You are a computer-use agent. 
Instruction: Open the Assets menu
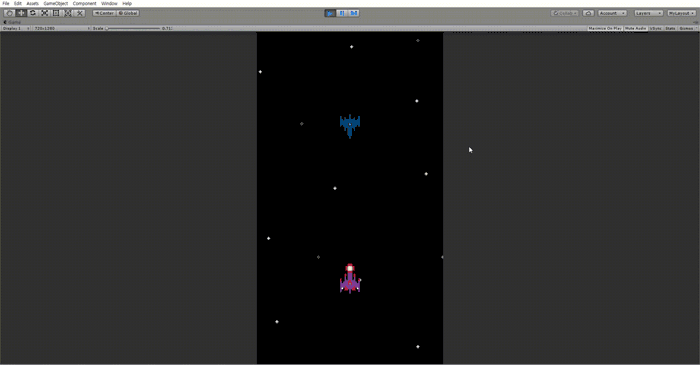33,3
